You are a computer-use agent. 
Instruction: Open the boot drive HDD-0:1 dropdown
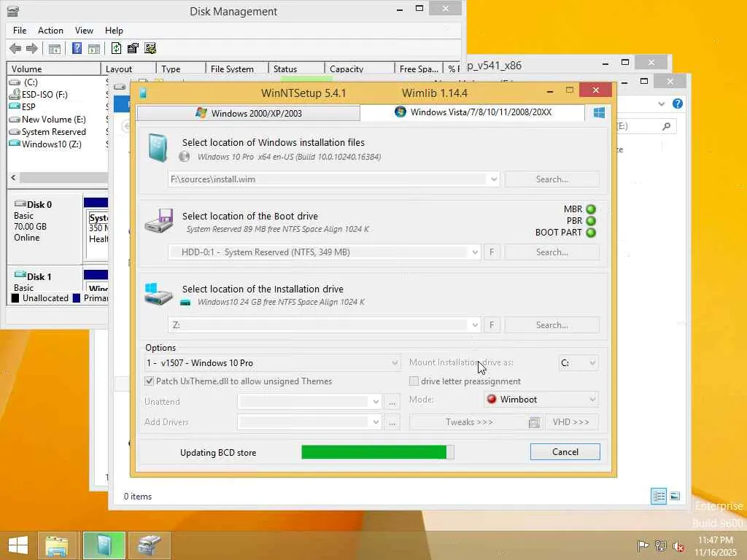474,252
